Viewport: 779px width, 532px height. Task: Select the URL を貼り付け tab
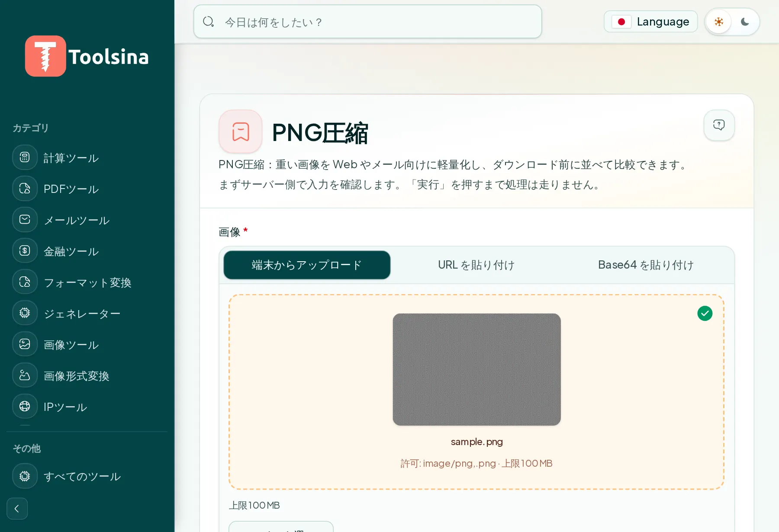pos(476,265)
